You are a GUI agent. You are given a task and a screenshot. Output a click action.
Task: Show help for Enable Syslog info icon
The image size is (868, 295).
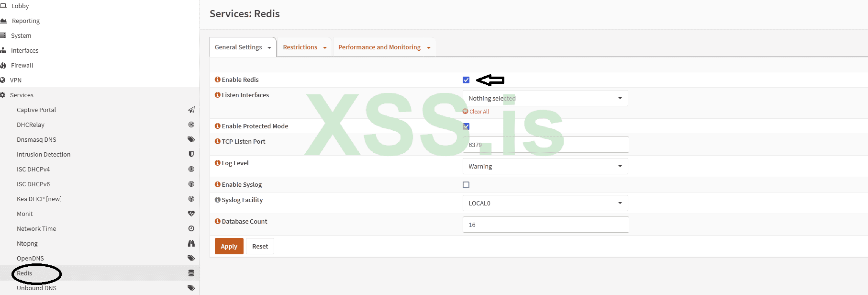[x=218, y=184]
